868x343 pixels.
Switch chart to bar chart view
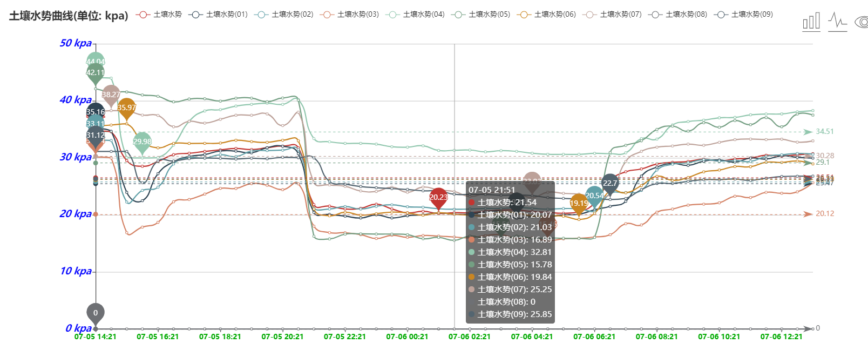[811, 22]
